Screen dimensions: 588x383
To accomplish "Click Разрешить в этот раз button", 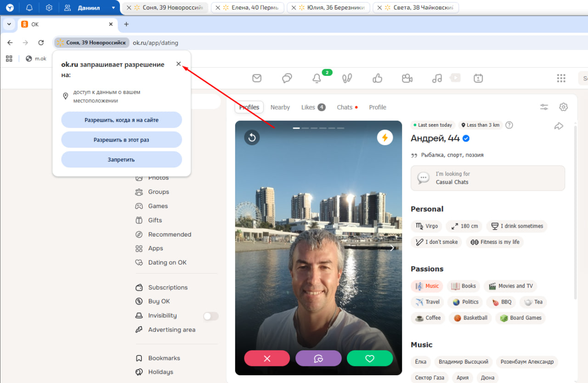I will [x=122, y=140].
